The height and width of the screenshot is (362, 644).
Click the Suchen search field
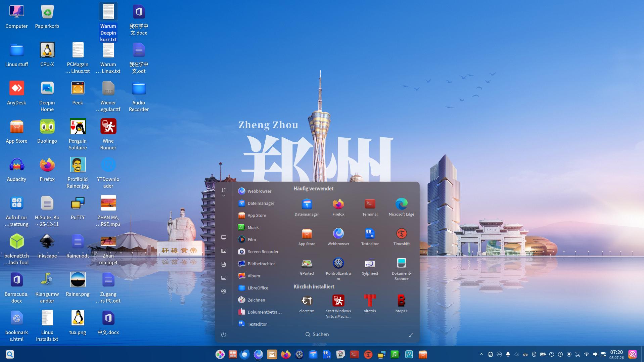pyautogui.click(x=317, y=334)
